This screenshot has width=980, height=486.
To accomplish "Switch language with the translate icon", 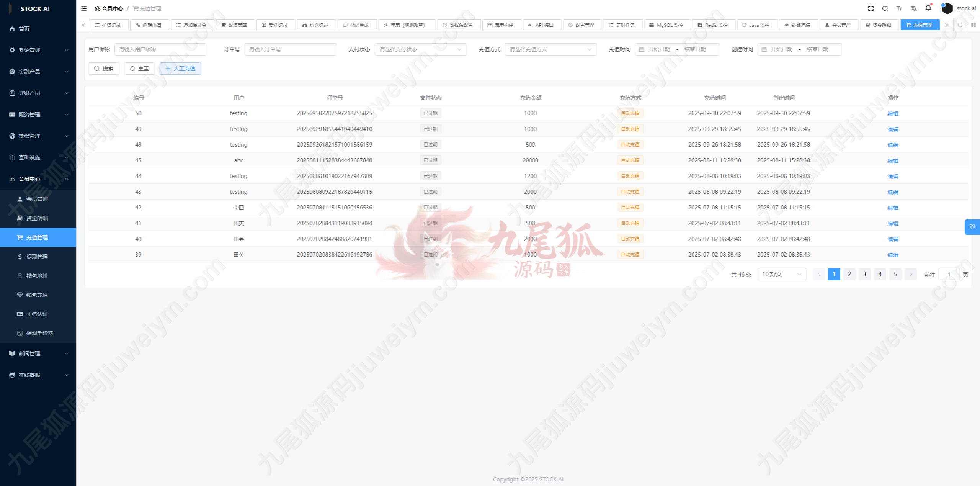I will click(x=914, y=8).
